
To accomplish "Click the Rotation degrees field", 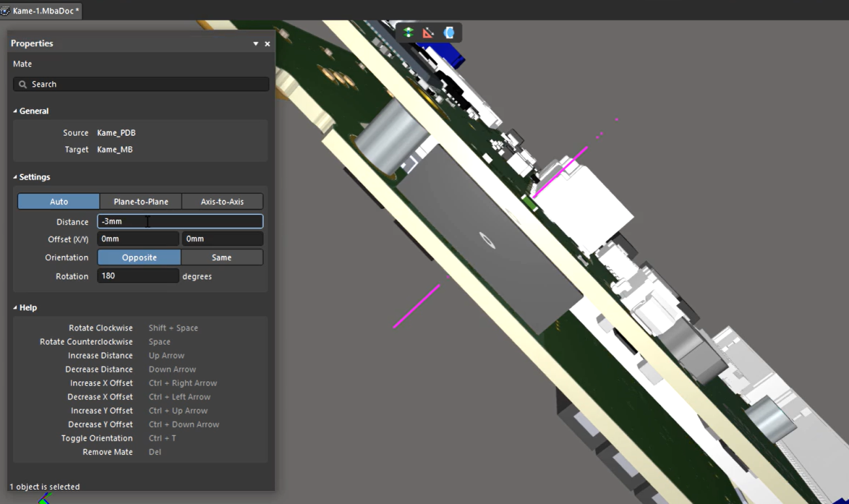I will tap(138, 276).
